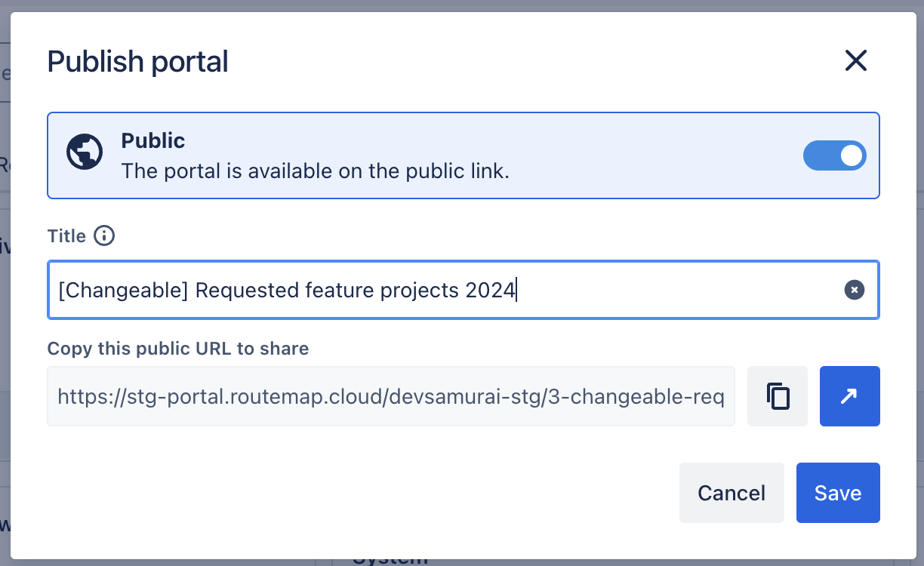
Task: Click "Copy this public URL to share" label
Action: tap(177, 349)
